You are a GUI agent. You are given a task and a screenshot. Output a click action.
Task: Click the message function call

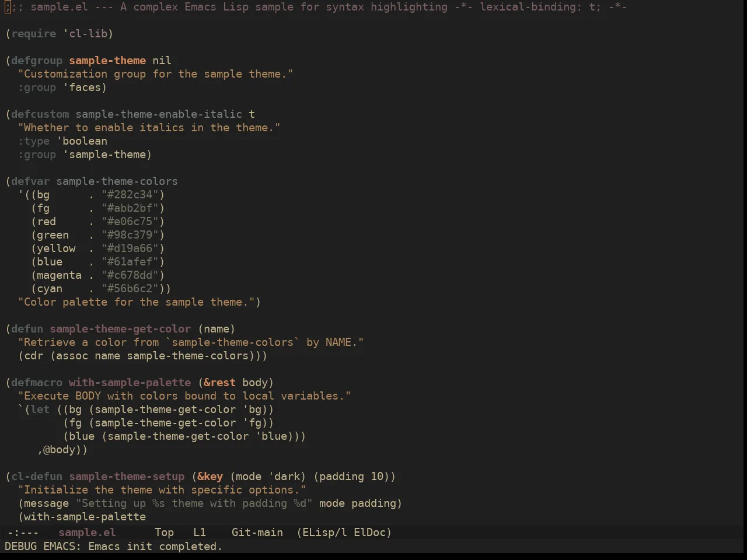click(x=47, y=503)
